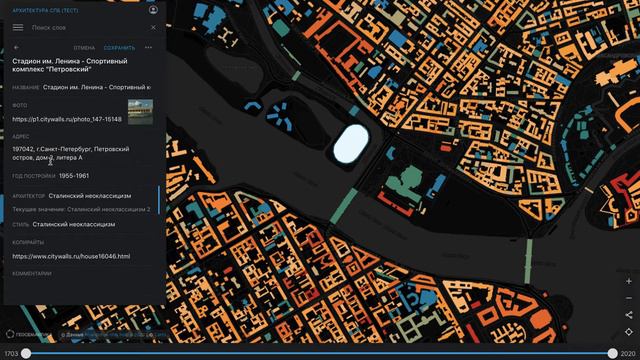Edit the address field 197042 Санкт-Петербург
The width and height of the screenshot is (640, 360).
click(x=71, y=153)
